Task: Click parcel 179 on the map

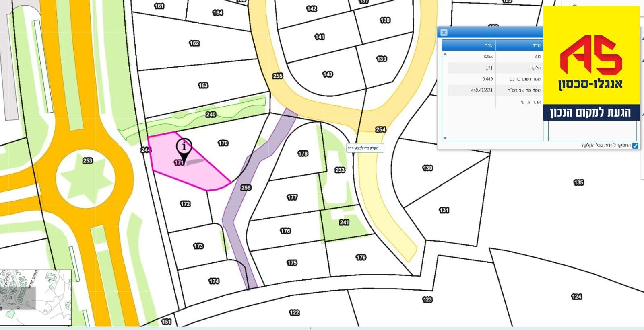Action: pos(361,257)
